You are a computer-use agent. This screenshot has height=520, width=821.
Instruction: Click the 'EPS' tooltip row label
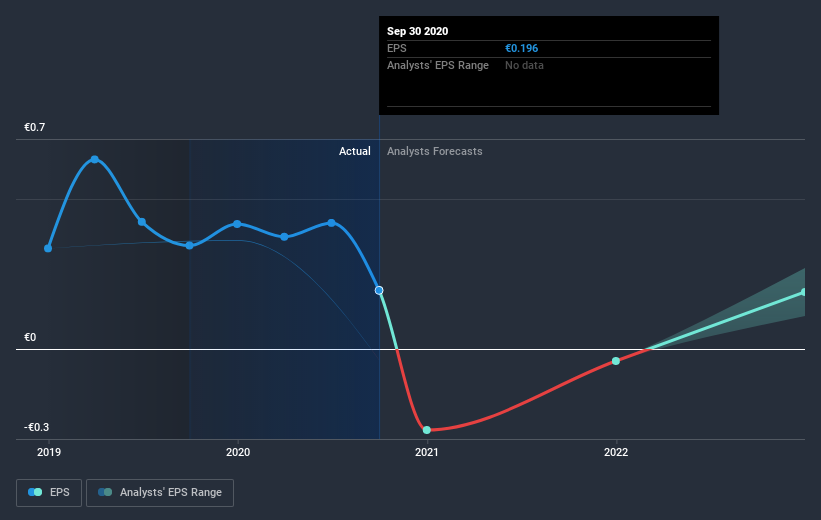pyautogui.click(x=396, y=48)
